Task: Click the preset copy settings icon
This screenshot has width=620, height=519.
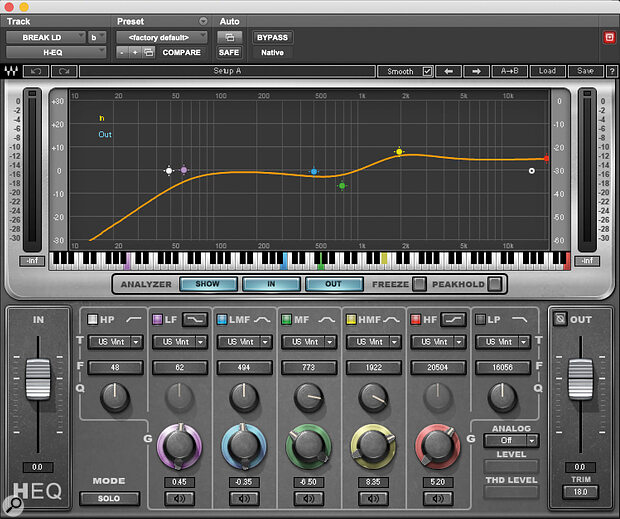Action: (x=149, y=52)
